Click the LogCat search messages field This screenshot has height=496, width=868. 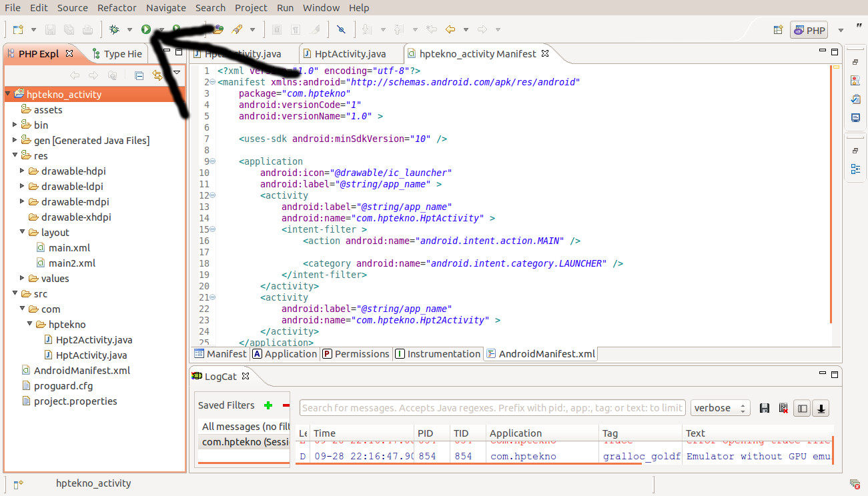point(492,408)
